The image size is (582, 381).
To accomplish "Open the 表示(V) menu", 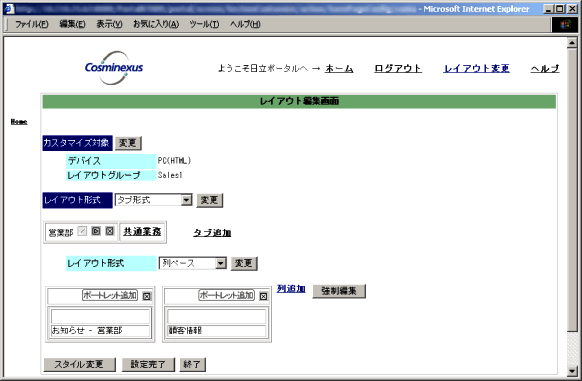I will 109,24.
